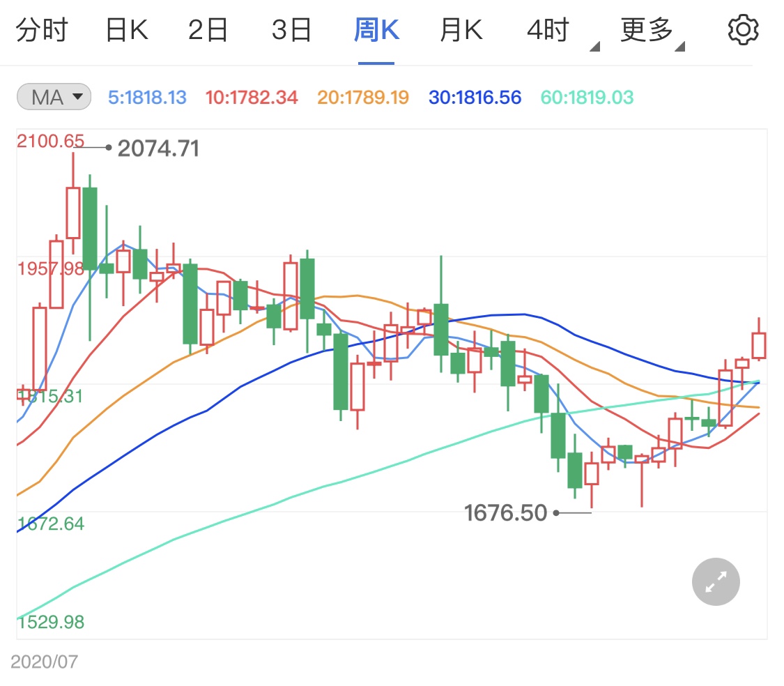784x686 pixels.
Task: Switch to the 分时 tab
Action: coord(42,30)
